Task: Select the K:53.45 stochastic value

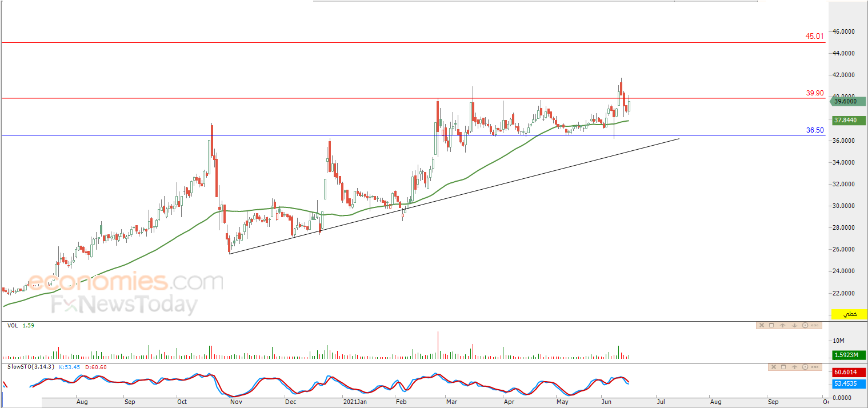Action: click(x=71, y=367)
